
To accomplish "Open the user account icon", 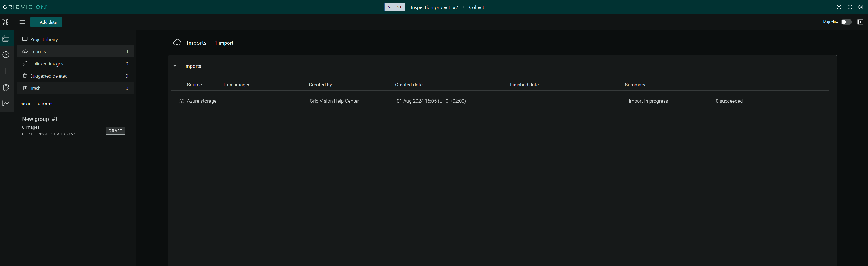I will [860, 7].
